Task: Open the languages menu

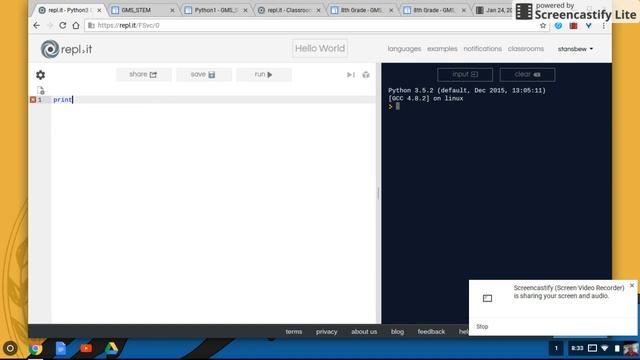Action: coord(404,49)
